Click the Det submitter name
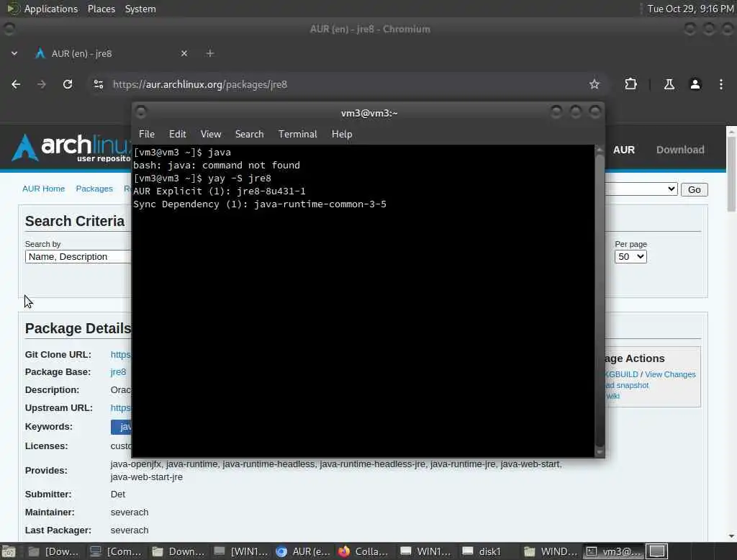737x560 pixels. coord(117,494)
